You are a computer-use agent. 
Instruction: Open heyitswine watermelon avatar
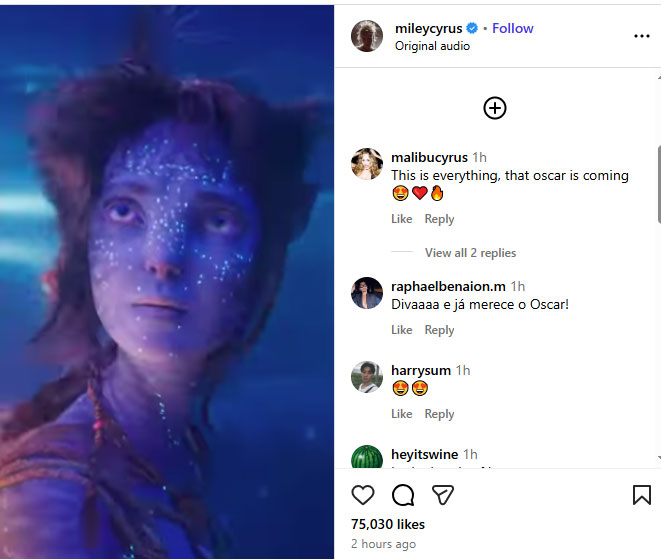367,458
